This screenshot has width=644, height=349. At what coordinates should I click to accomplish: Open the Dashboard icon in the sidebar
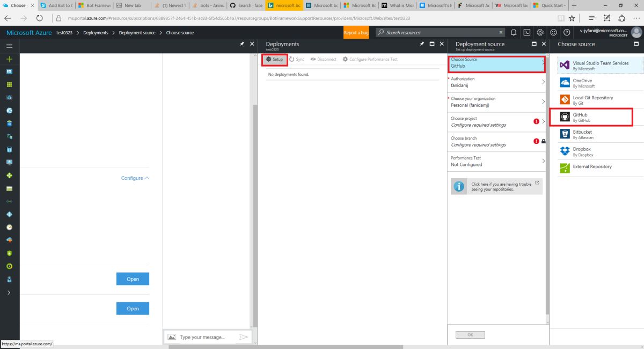point(9,71)
